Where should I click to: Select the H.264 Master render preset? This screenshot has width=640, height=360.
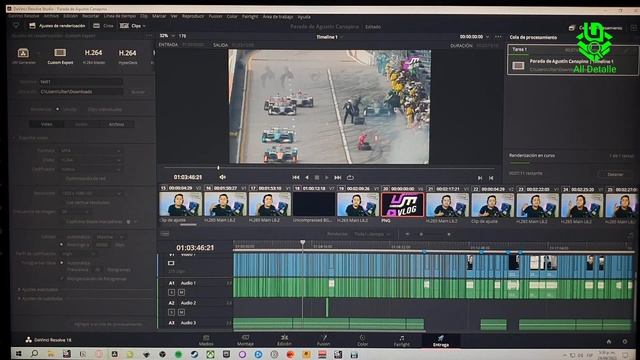tap(93, 56)
